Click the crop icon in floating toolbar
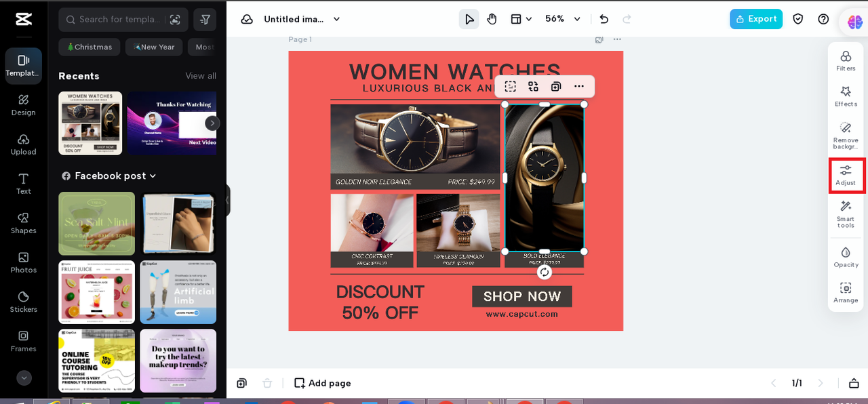This screenshot has height=404, width=868. 511,86
